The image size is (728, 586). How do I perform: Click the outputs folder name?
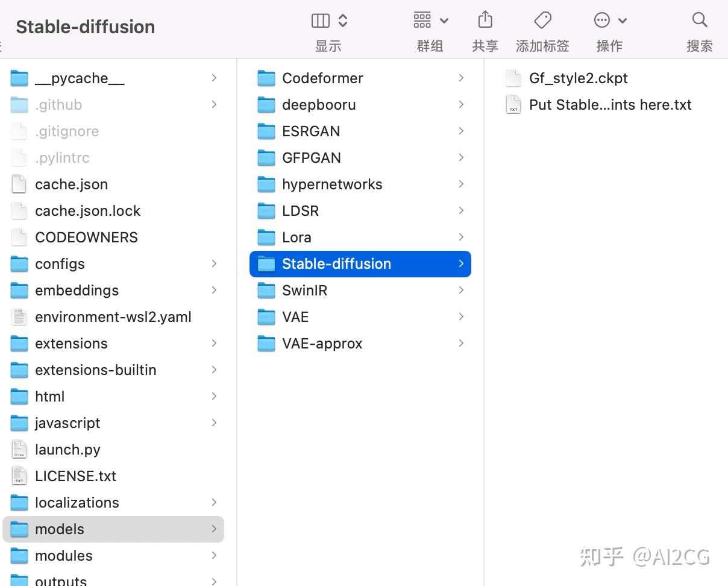click(61, 581)
